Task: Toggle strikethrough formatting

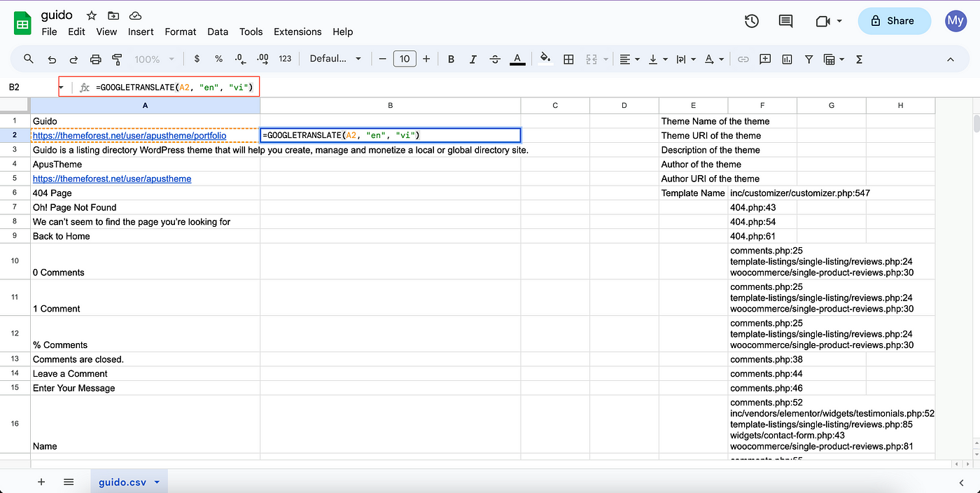Action: 495,59
